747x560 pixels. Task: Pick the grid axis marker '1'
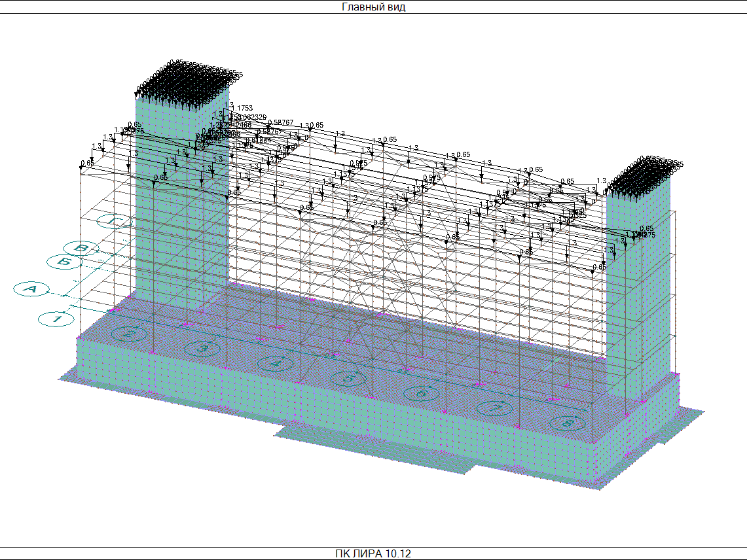coord(56,319)
